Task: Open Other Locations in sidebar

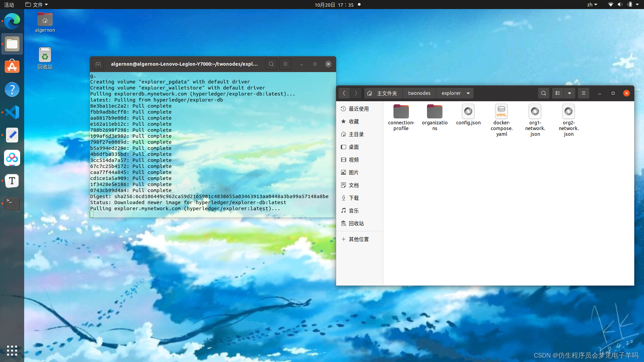Action: coord(358,239)
